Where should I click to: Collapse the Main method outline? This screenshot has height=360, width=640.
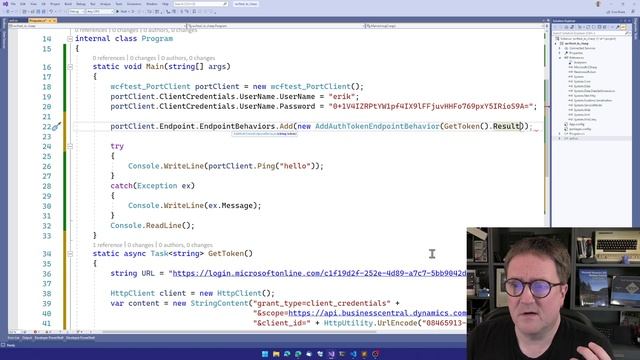click(70, 67)
